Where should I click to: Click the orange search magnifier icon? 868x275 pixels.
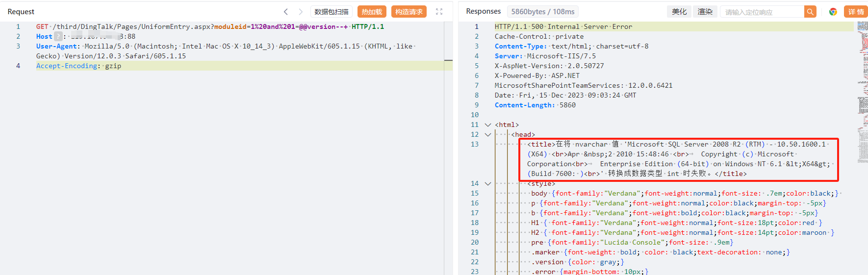810,12
